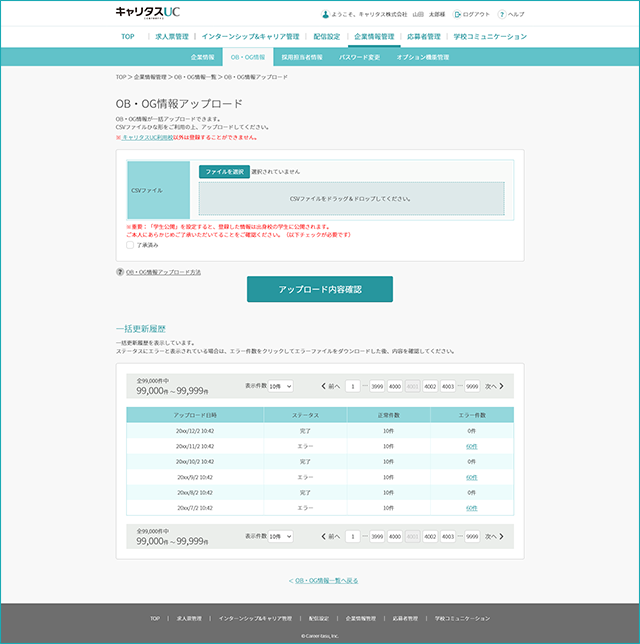The width and height of the screenshot is (640, 644).
Task: Go to previous page with top left chevron
Action: tap(323, 386)
